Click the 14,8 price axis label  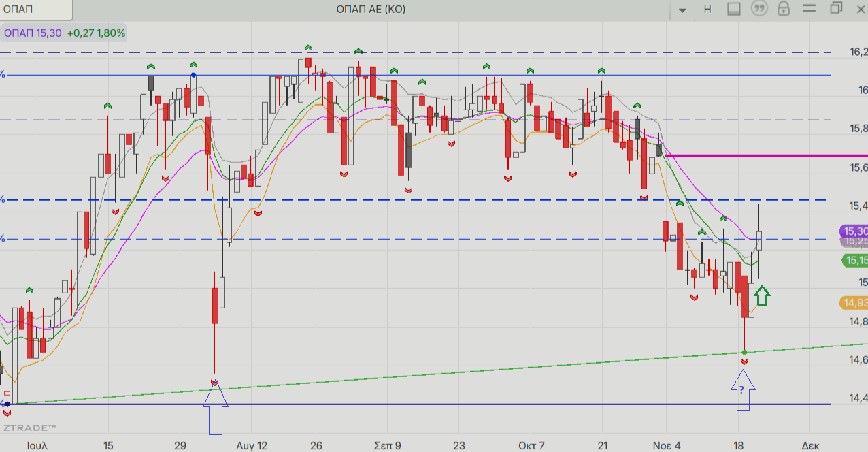tap(858, 321)
